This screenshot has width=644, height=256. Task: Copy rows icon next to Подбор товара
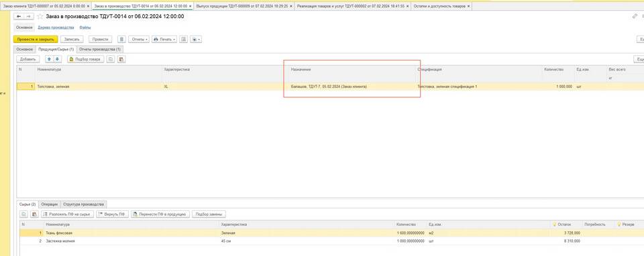click(x=111, y=59)
